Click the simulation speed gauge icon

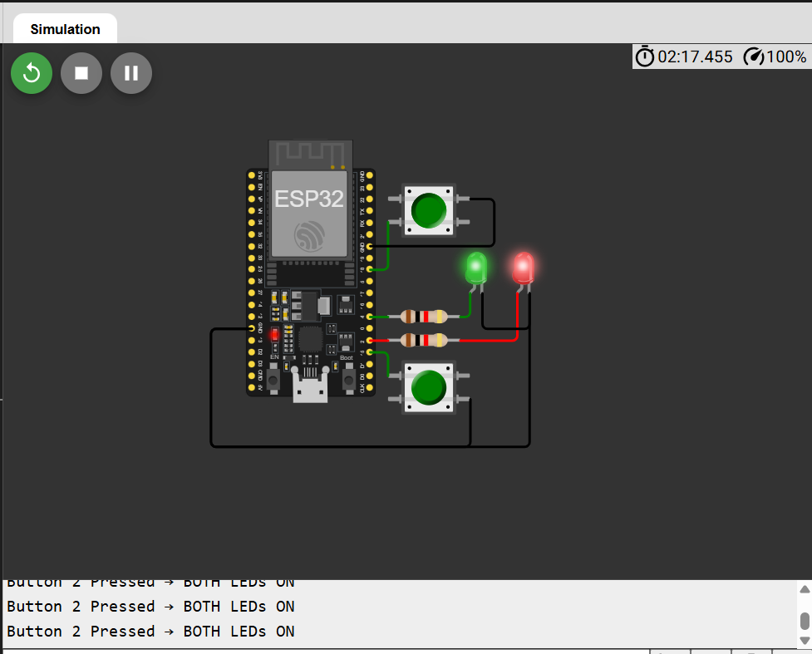point(754,57)
